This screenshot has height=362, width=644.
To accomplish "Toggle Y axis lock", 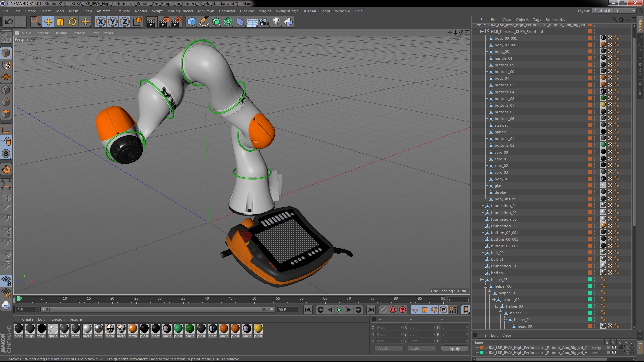I will pyautogui.click(x=113, y=22).
